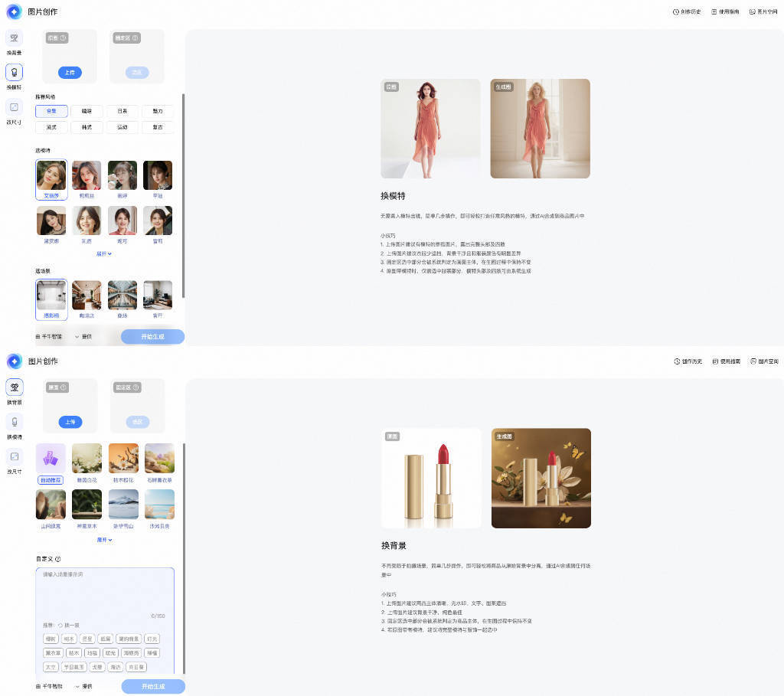The height and width of the screenshot is (696, 784).
Task: Click 开始生成 below the custom prompt box
Action: (152, 686)
